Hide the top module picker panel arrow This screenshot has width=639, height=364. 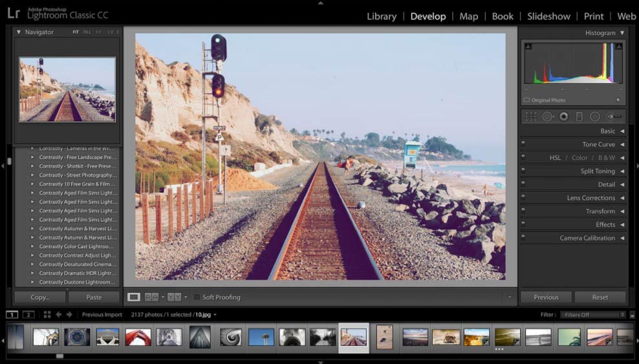(321, 3)
